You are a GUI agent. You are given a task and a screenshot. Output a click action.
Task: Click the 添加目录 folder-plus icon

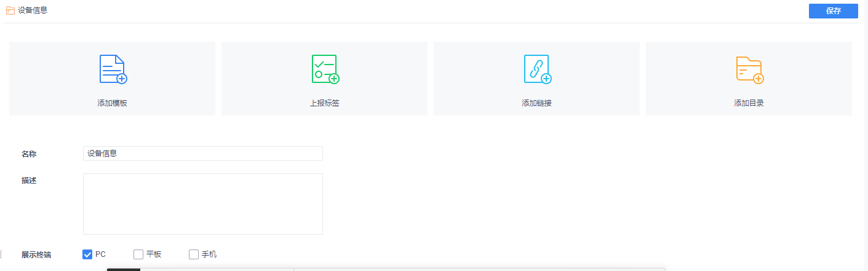click(x=750, y=69)
